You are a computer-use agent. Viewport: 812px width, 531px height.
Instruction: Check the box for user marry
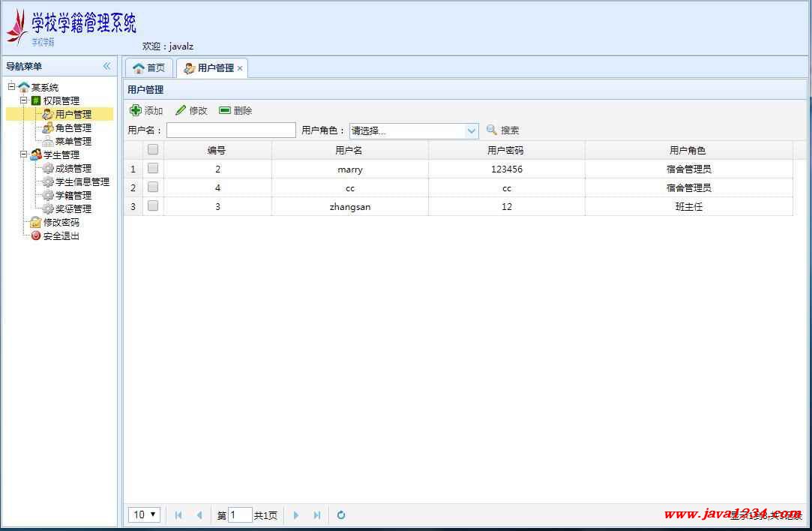(153, 169)
